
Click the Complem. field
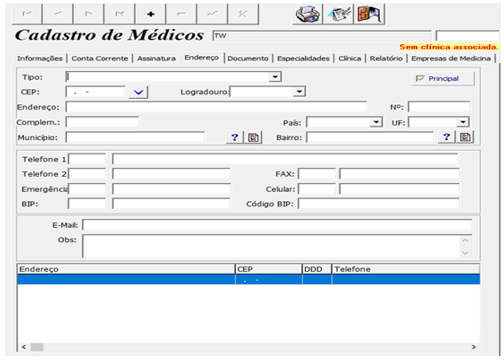pos(102,122)
